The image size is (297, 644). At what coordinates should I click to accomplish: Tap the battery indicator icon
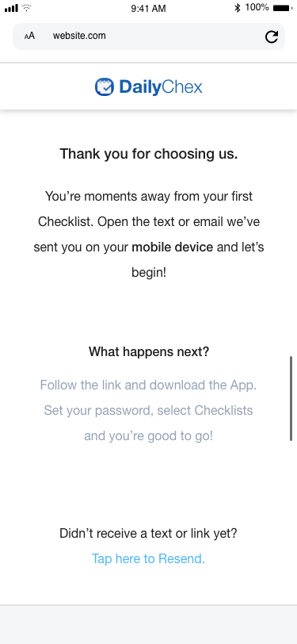tap(284, 8)
